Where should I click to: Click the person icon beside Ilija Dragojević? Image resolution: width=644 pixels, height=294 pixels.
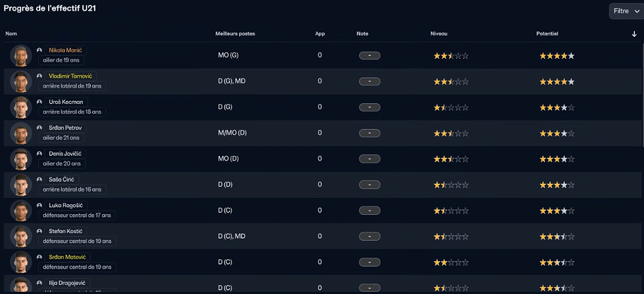pos(40,283)
